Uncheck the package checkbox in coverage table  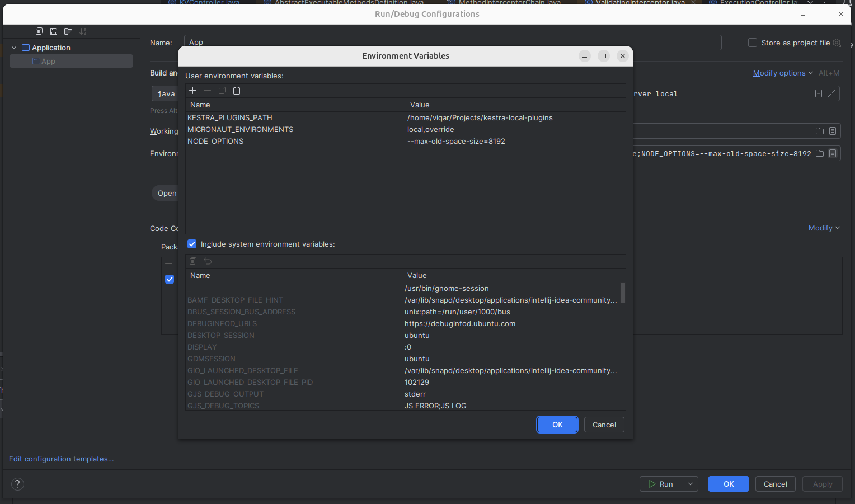(x=170, y=279)
